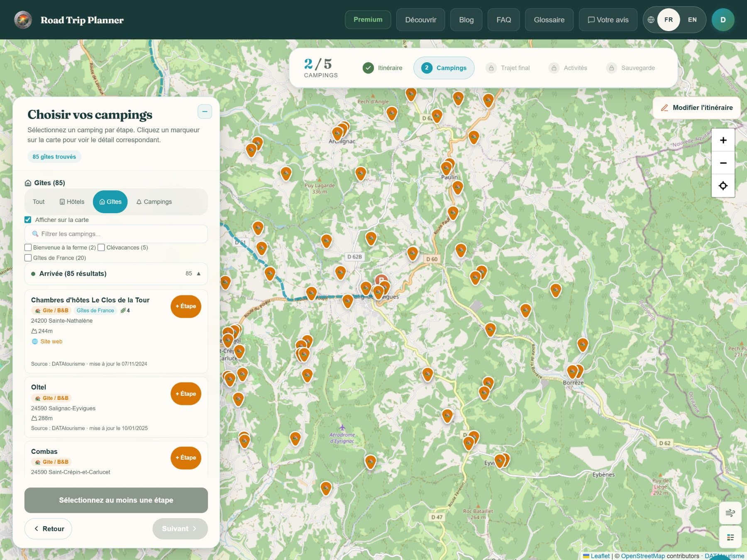Select the Campings filter tab
Screen dimensions: 747x560
[154, 202]
